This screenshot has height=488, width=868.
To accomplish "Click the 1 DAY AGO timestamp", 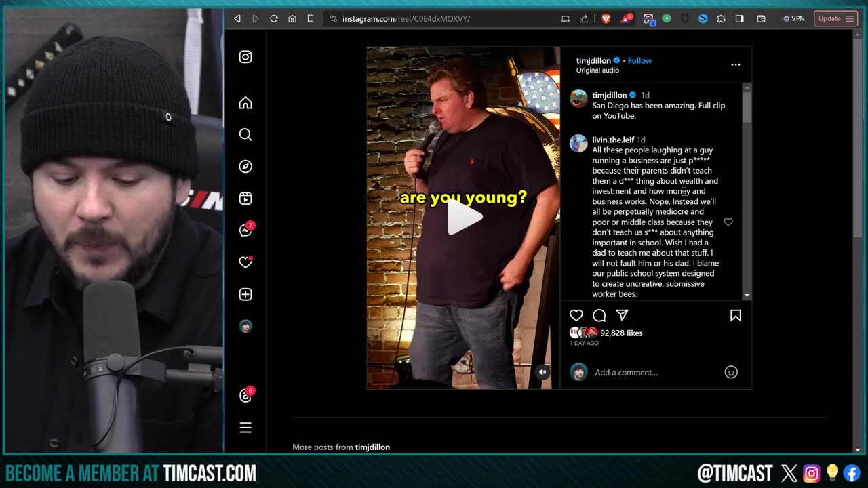I will 584,343.
